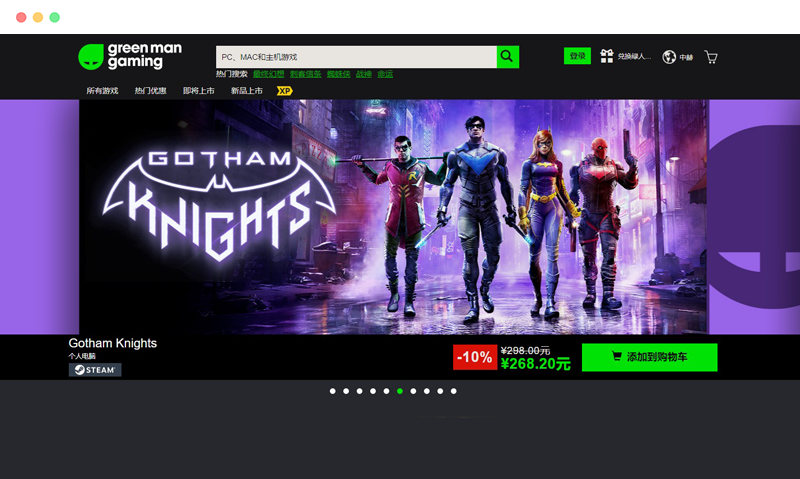Select the fourth carousel dot
800x479 pixels.
[373, 391]
